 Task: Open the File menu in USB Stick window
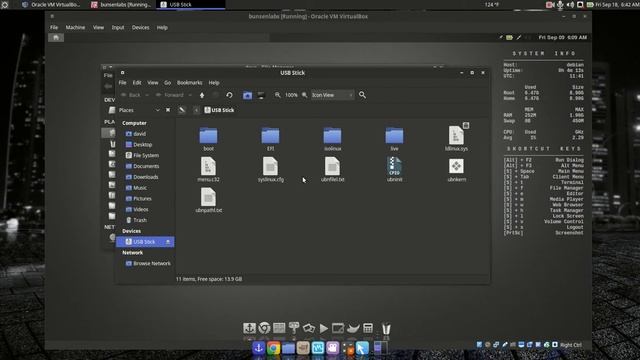click(x=122, y=82)
